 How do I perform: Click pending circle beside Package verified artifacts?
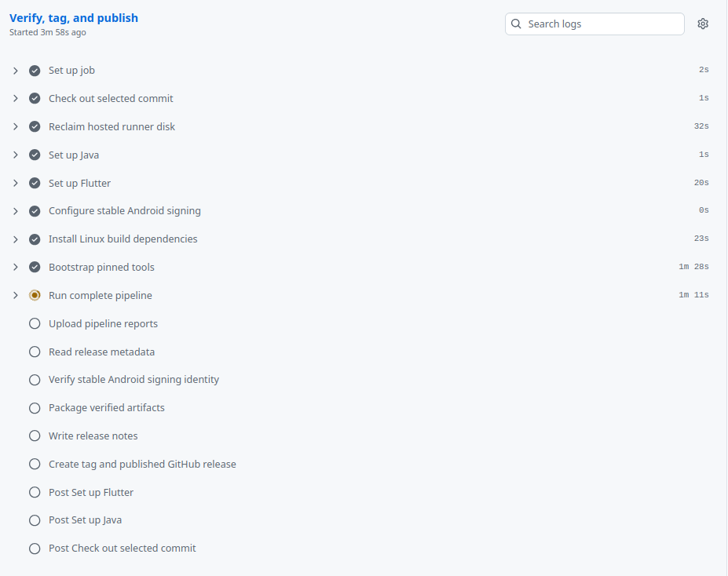[x=35, y=408]
